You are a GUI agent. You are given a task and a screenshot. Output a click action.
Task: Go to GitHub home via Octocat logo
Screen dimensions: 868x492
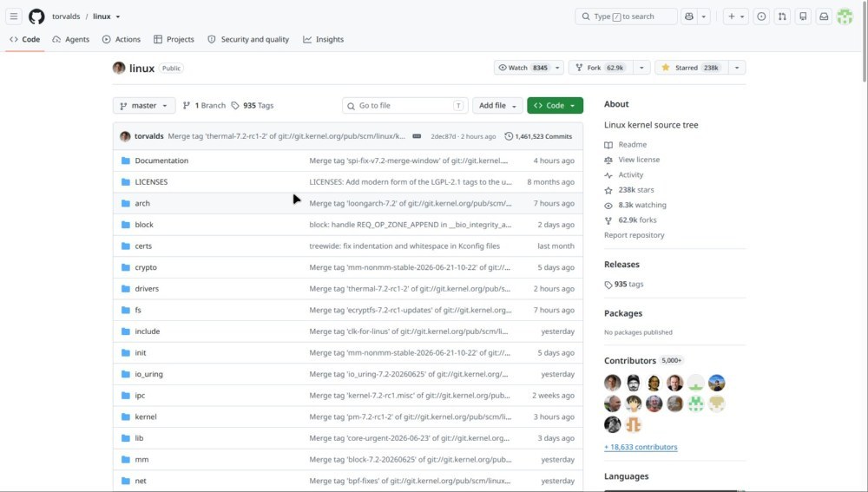click(x=36, y=16)
